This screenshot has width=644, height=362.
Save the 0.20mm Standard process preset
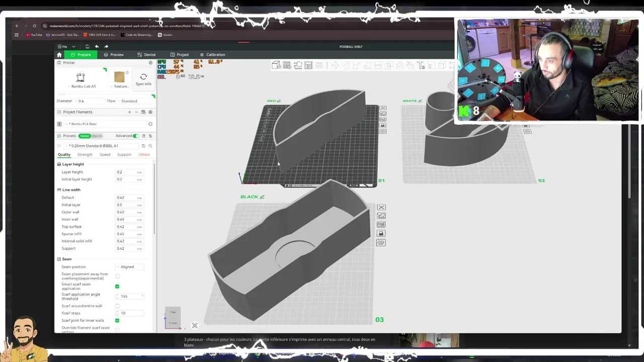click(x=143, y=146)
